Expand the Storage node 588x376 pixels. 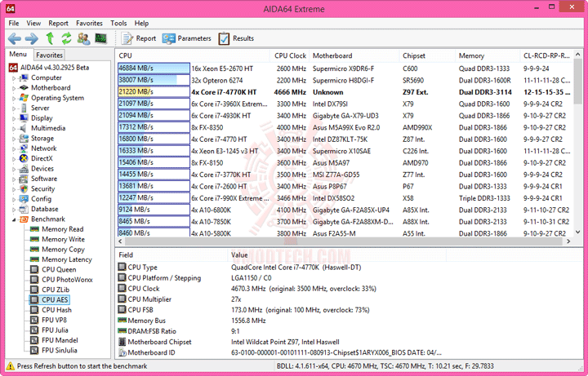(x=14, y=139)
